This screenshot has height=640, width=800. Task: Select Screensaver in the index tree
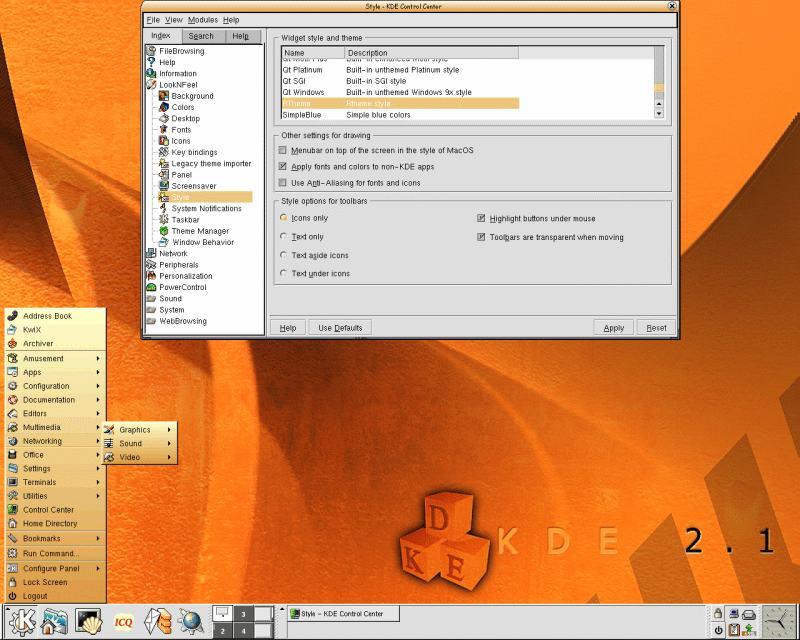coord(187,186)
